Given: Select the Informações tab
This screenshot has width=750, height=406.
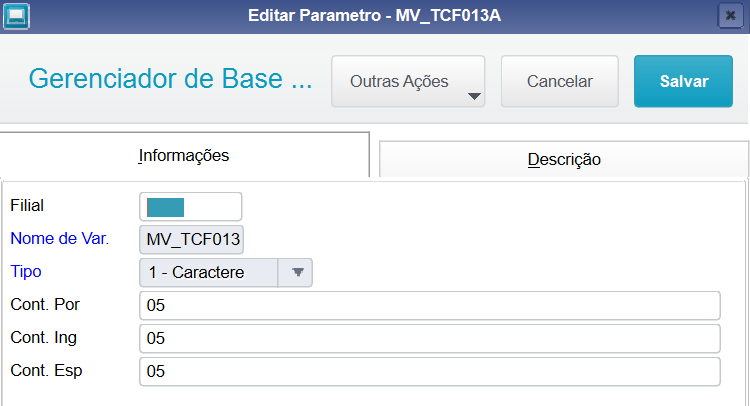Looking at the screenshot, I should click(184, 155).
